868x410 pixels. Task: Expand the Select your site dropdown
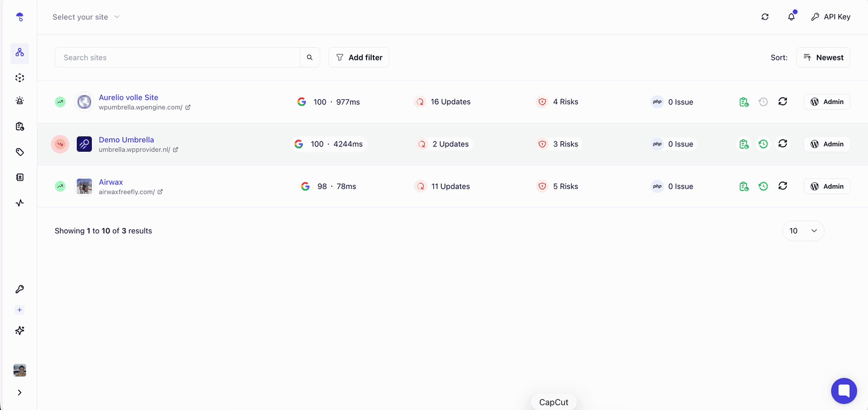(86, 17)
